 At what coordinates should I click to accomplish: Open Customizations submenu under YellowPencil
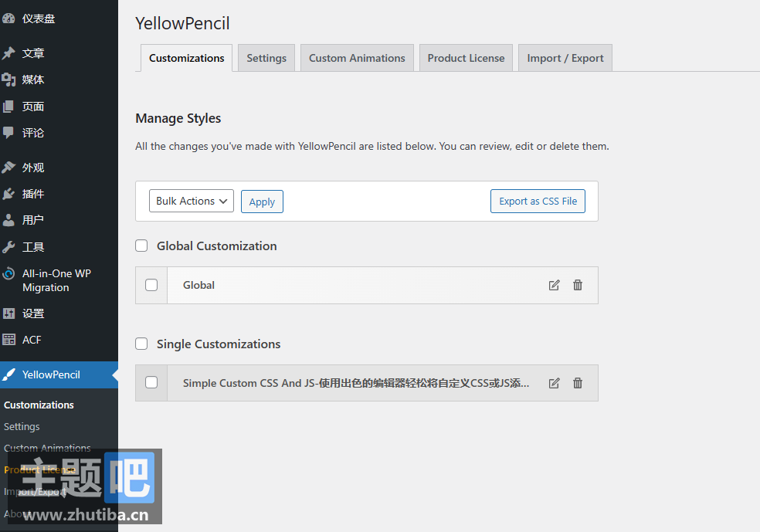[x=39, y=405]
